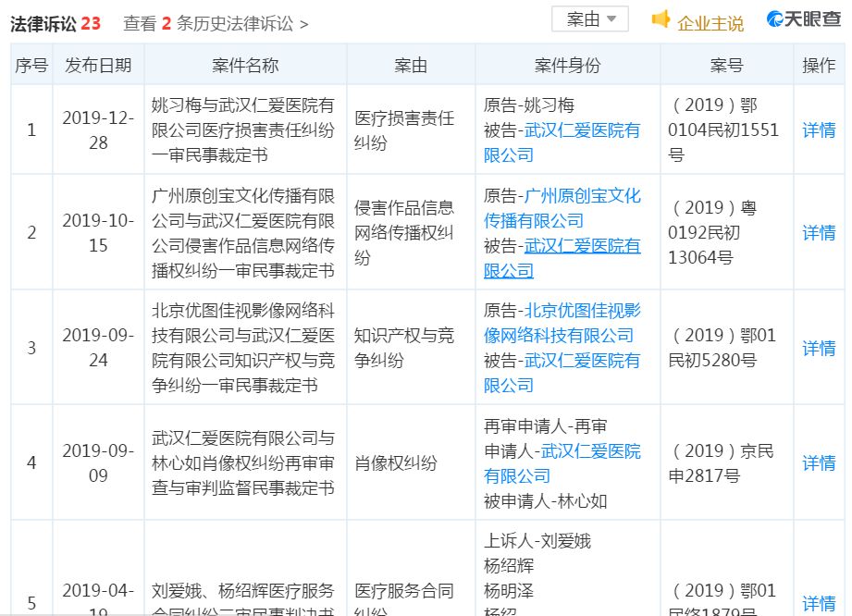Click party name 杨绍辉 in row 5
The height and width of the screenshot is (616, 852).
(509, 565)
